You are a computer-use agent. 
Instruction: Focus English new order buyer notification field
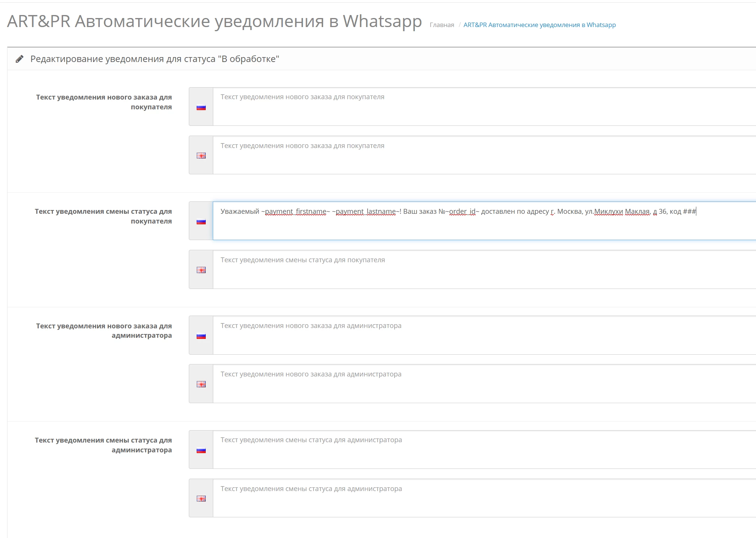click(484, 155)
